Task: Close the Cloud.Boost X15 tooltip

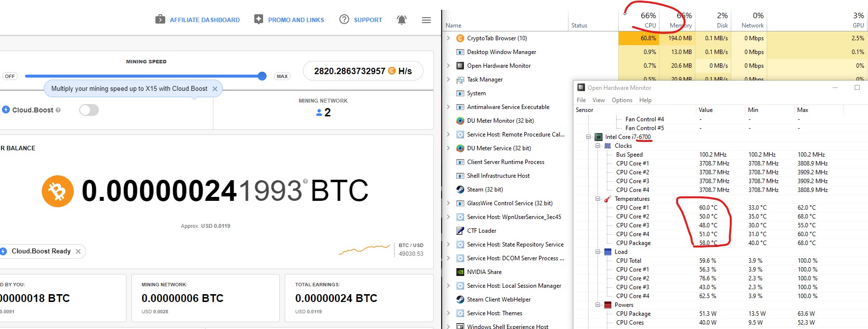Action: (x=215, y=89)
